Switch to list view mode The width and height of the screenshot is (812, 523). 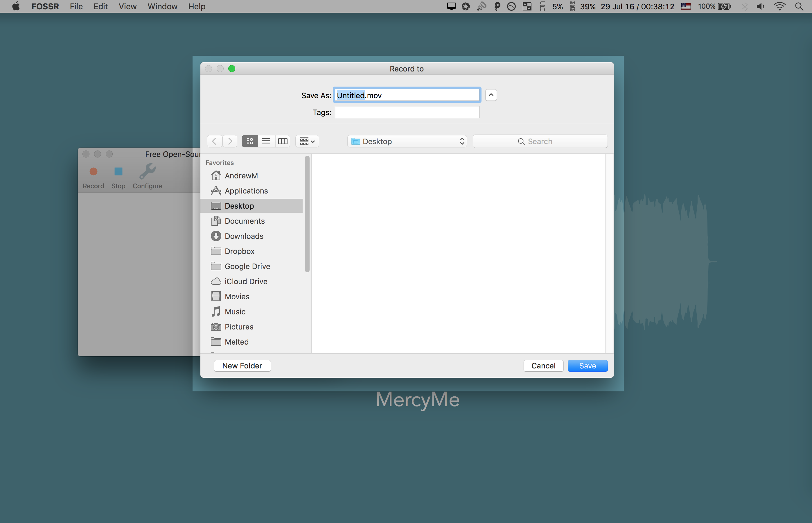266,141
